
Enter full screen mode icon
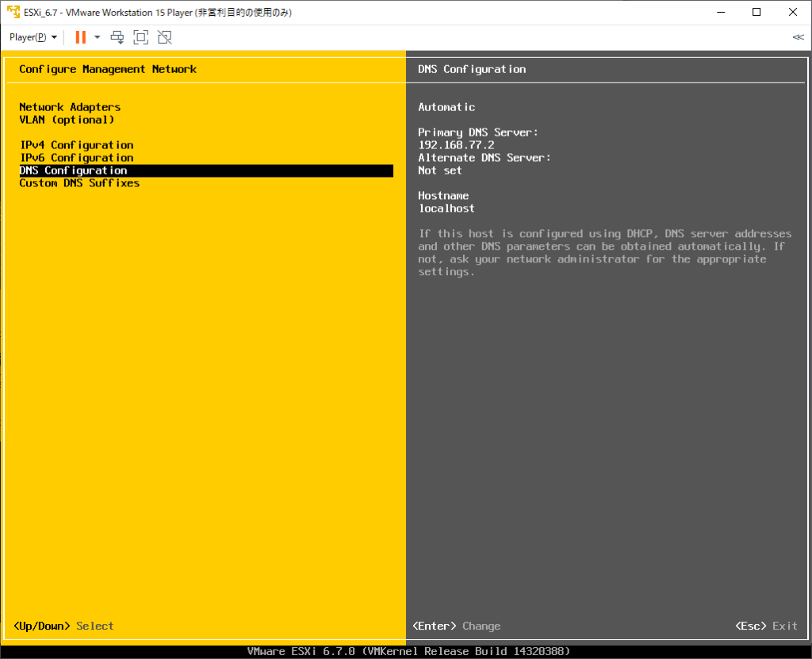(x=141, y=37)
